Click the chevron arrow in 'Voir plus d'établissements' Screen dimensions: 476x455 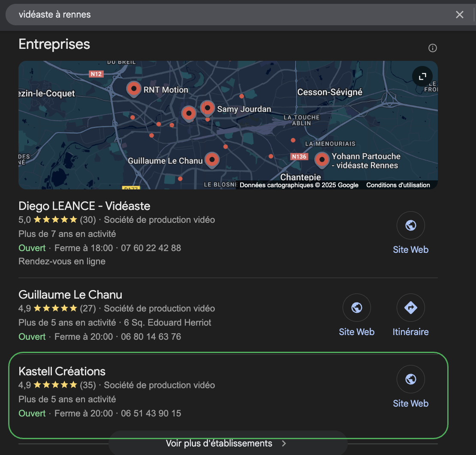coord(284,443)
